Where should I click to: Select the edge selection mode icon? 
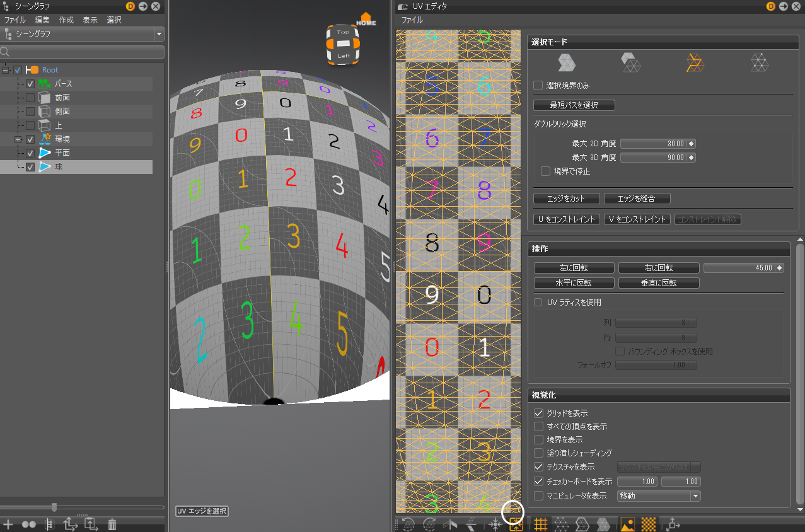[695, 63]
